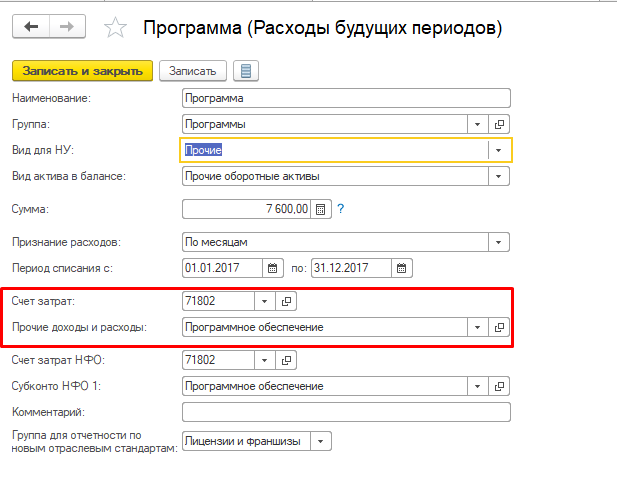Open the report list icon beside Записать

pos(245,70)
